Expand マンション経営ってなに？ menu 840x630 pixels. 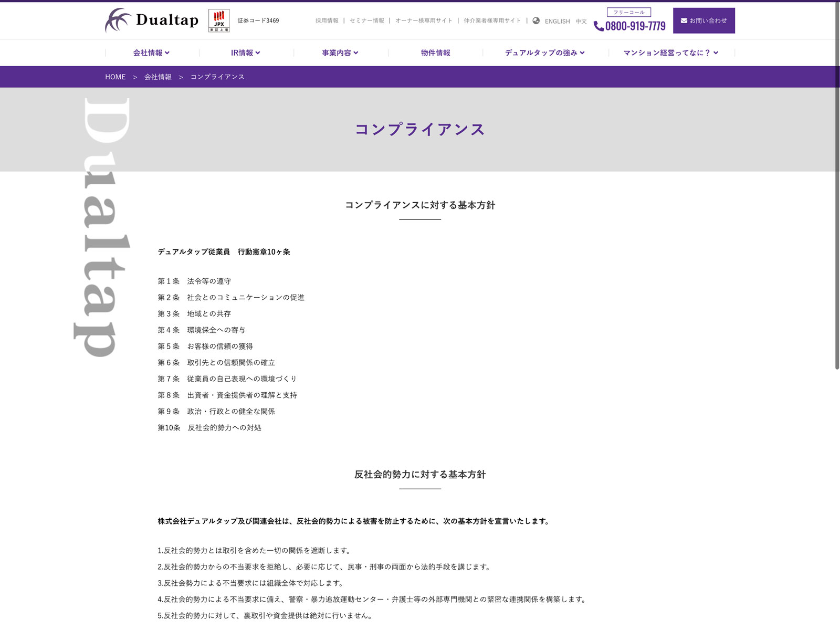coord(670,53)
